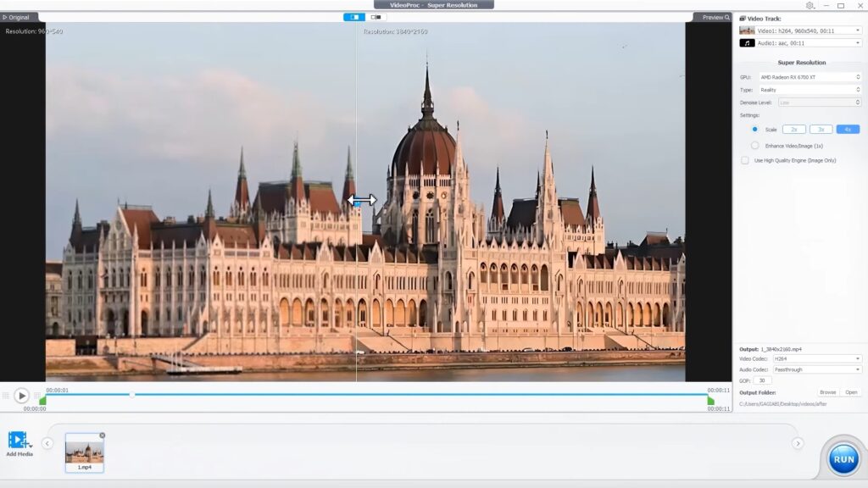
Task: Switch to split-screen compare view
Action: tap(354, 17)
